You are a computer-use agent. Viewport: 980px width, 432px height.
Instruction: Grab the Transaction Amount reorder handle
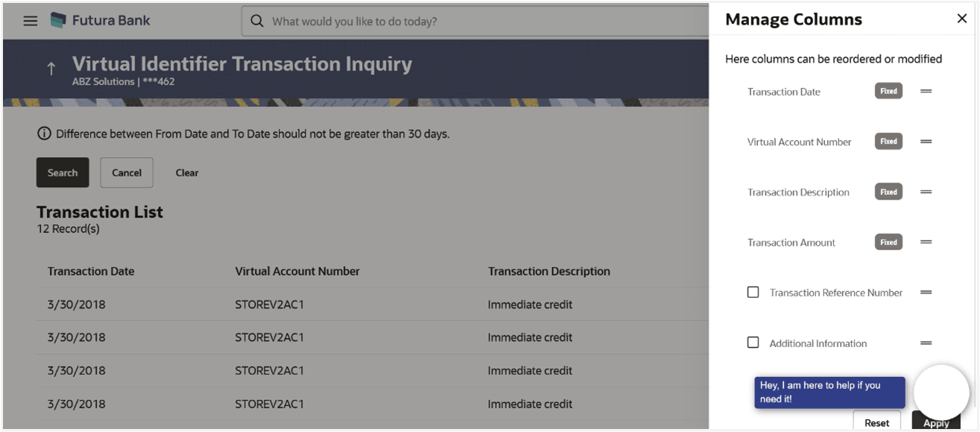coord(926,242)
